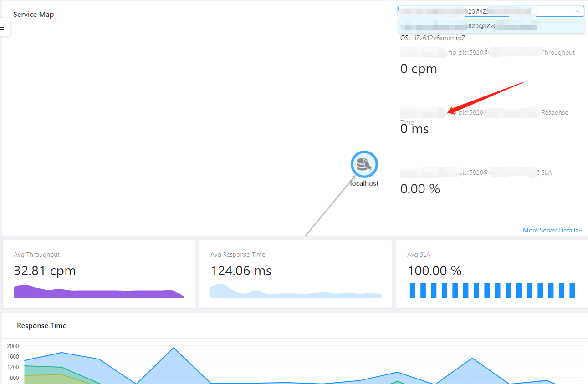The image size is (588, 384).
Task: Click the Throughput metric showing 0 cpm
Action: (x=418, y=69)
